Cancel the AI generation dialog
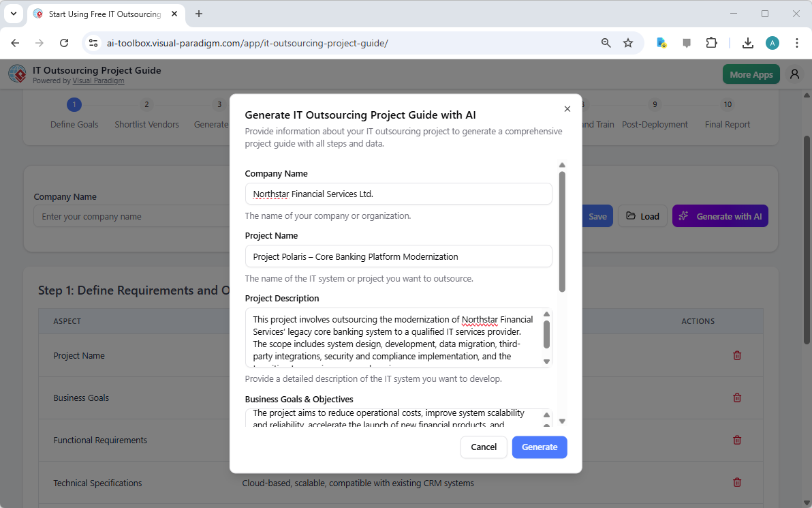The image size is (812, 508). tap(484, 447)
